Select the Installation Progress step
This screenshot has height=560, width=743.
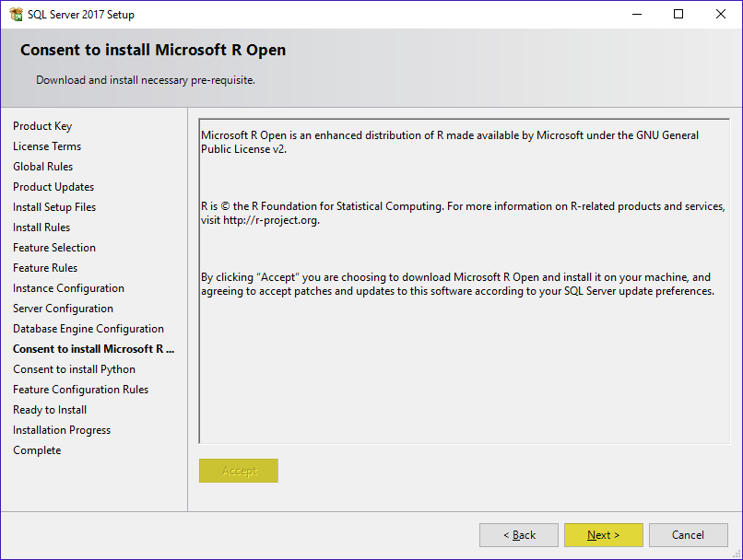62,430
